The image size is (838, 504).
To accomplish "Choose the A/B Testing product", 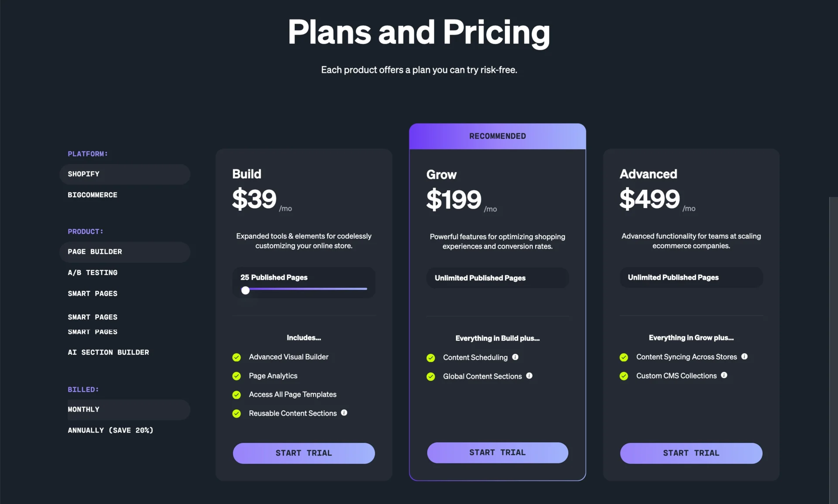I will tap(93, 272).
